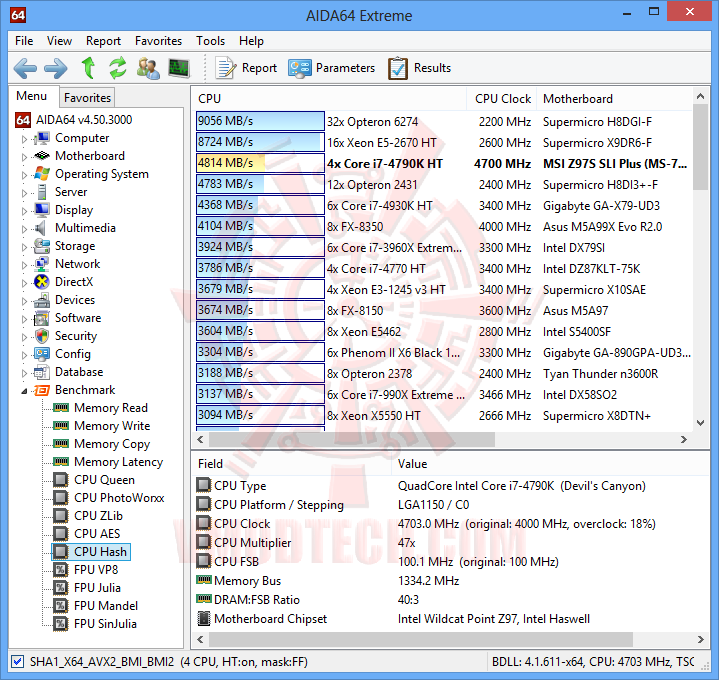This screenshot has height=680, width=719.
Task: Select the Software tree node icon
Action: coord(42,318)
